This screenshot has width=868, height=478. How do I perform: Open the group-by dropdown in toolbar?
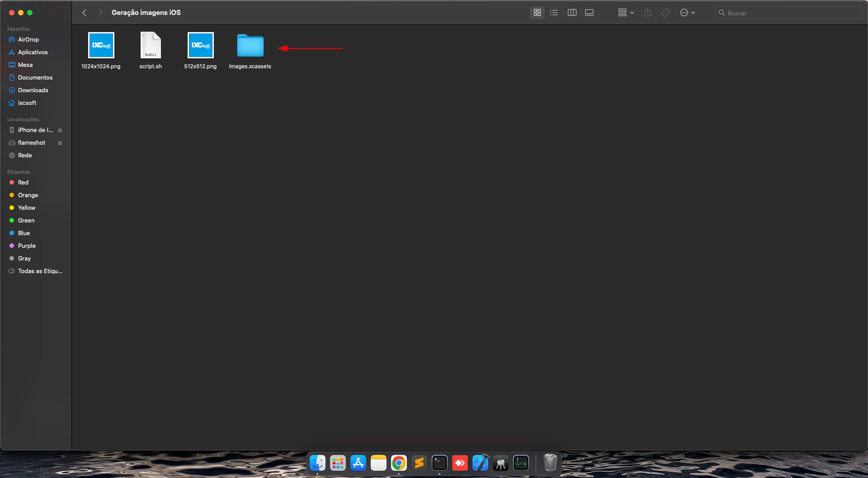[x=626, y=13]
